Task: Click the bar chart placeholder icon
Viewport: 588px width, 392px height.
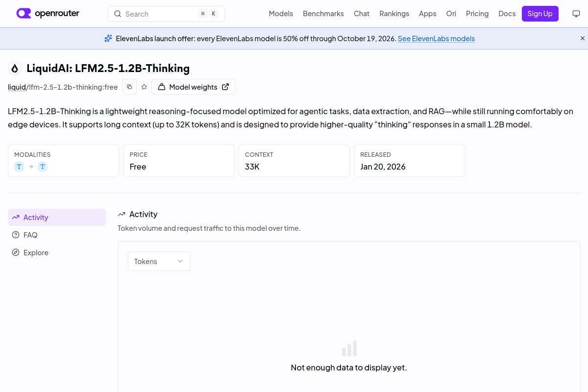Action: (x=349, y=348)
